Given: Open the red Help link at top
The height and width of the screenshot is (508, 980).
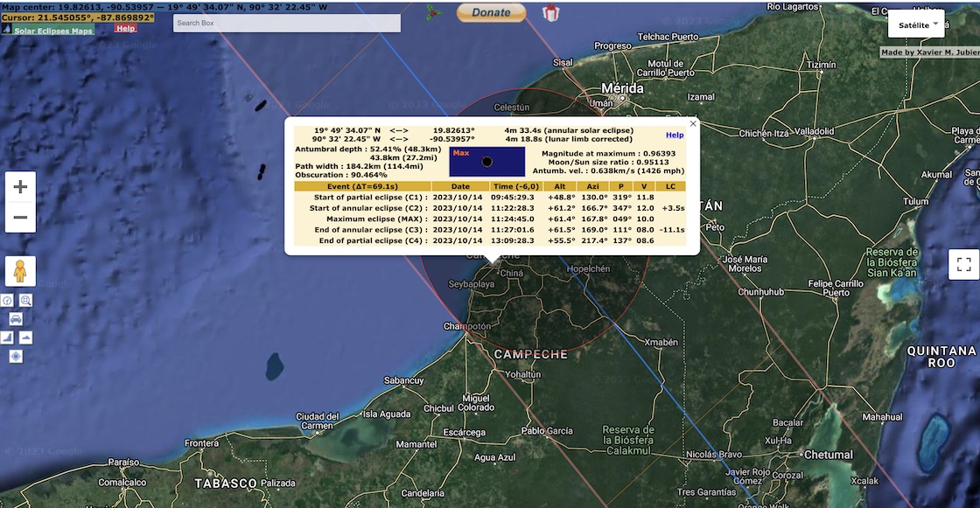Looking at the screenshot, I should pyautogui.click(x=126, y=29).
